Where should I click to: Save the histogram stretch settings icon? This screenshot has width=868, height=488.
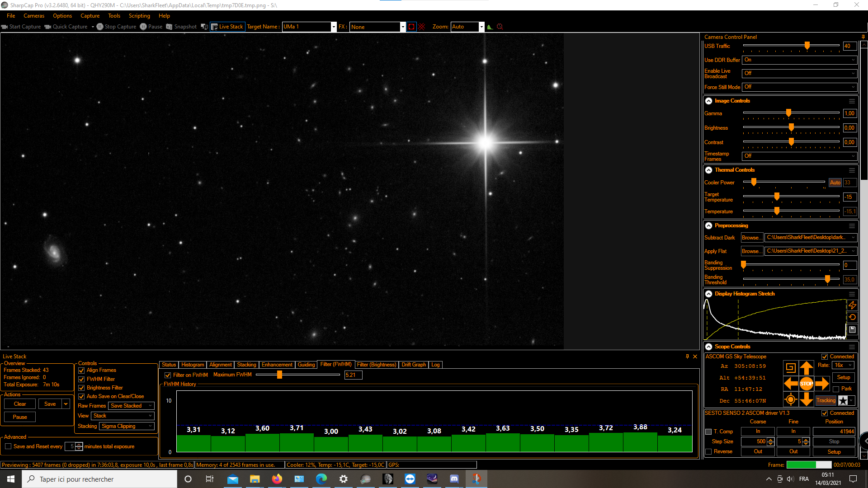click(x=852, y=329)
